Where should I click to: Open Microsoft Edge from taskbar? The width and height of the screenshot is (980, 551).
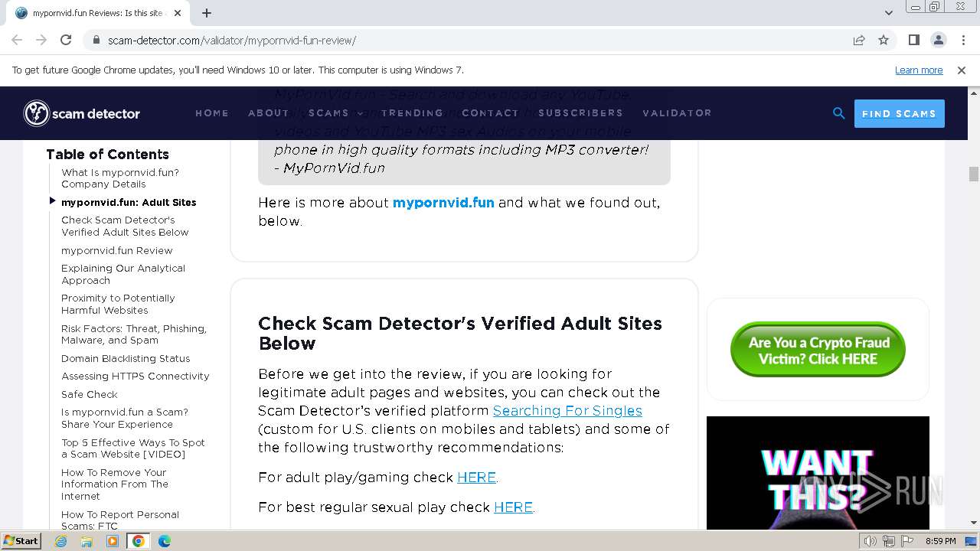165,541
